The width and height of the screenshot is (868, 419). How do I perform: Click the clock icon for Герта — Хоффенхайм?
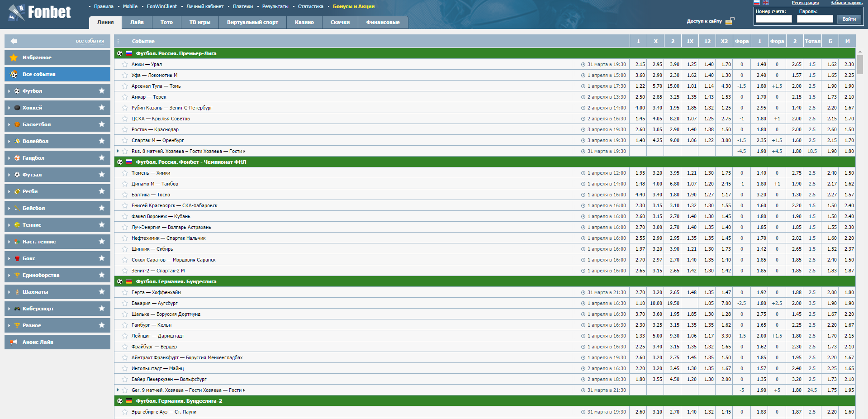click(x=583, y=292)
